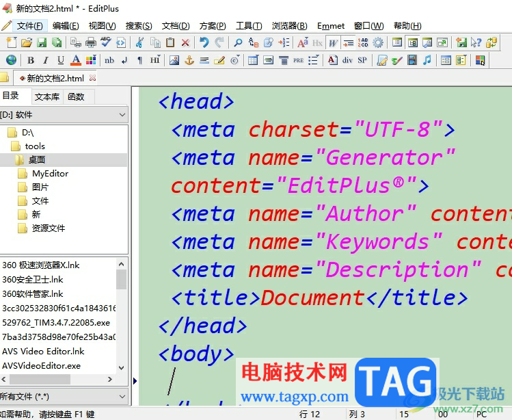Open the Replace tool icon
This screenshot has height=420, width=512.
(x=254, y=42)
